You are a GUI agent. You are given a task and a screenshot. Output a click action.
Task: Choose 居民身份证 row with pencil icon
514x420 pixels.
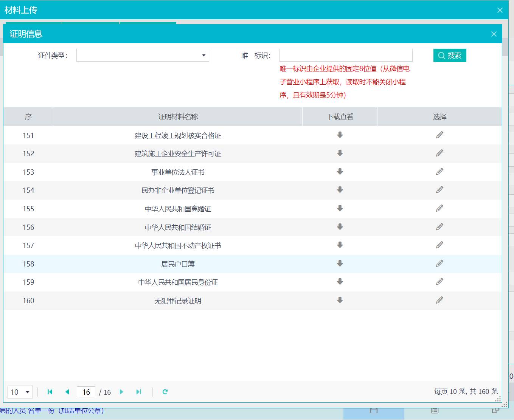439,282
